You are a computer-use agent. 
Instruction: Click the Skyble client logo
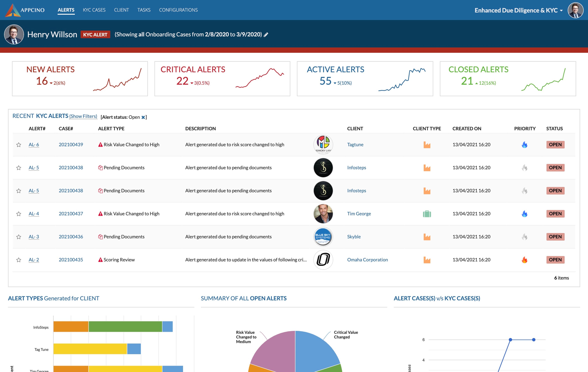[323, 237]
